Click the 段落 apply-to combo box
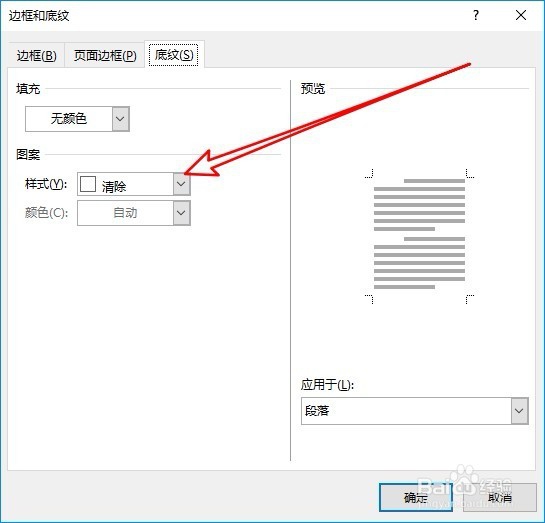Viewport: 545px width, 523px height. tap(415, 411)
